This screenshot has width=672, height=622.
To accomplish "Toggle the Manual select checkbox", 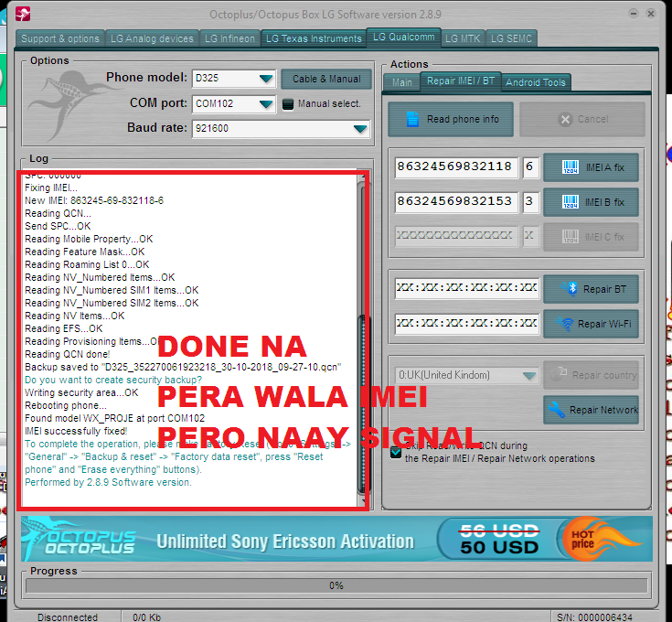I will (288, 104).
